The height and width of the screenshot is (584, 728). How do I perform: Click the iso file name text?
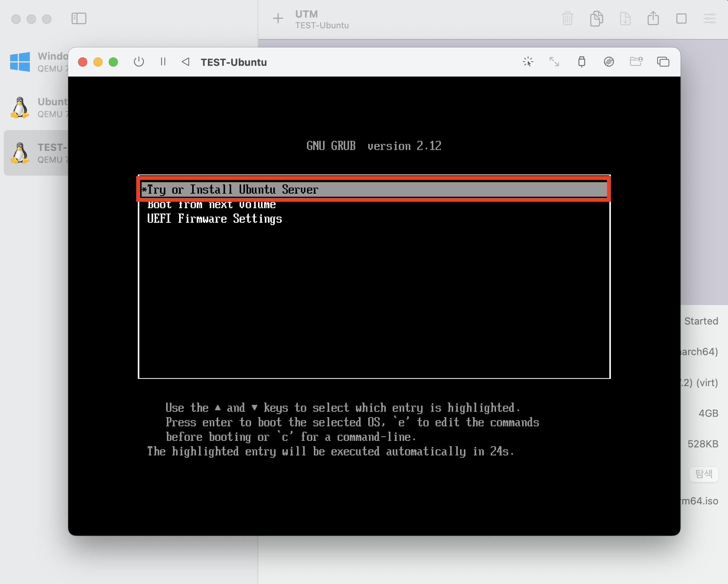[700, 501]
